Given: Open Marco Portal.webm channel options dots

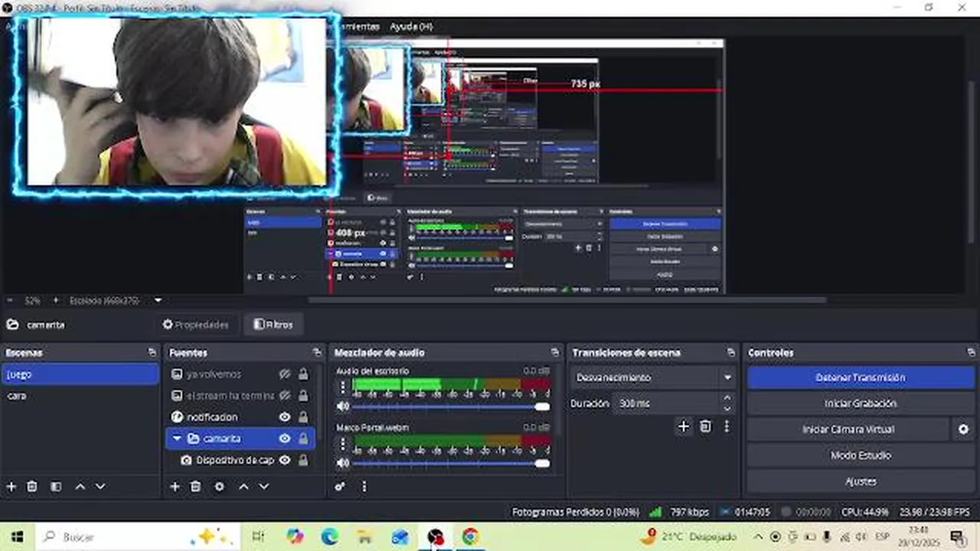Looking at the screenshot, I should click(x=343, y=443).
